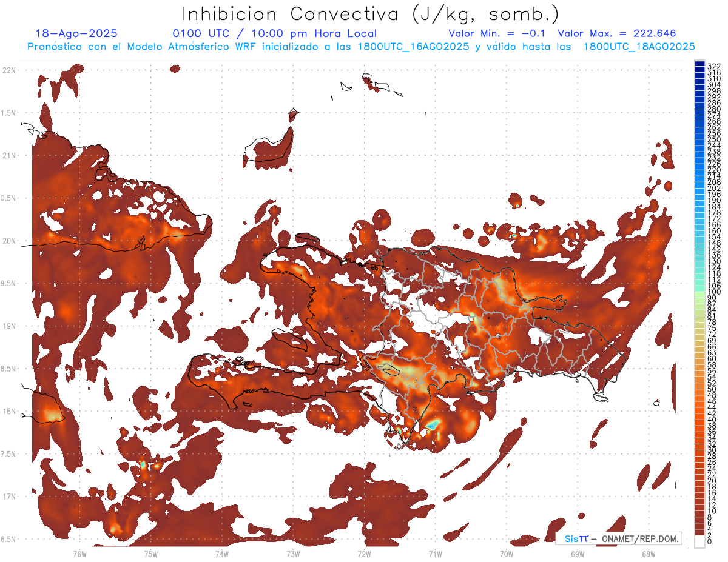Screen dimensions: 728x562
Task: Click the "69W" longitude label
Action: click(x=578, y=553)
